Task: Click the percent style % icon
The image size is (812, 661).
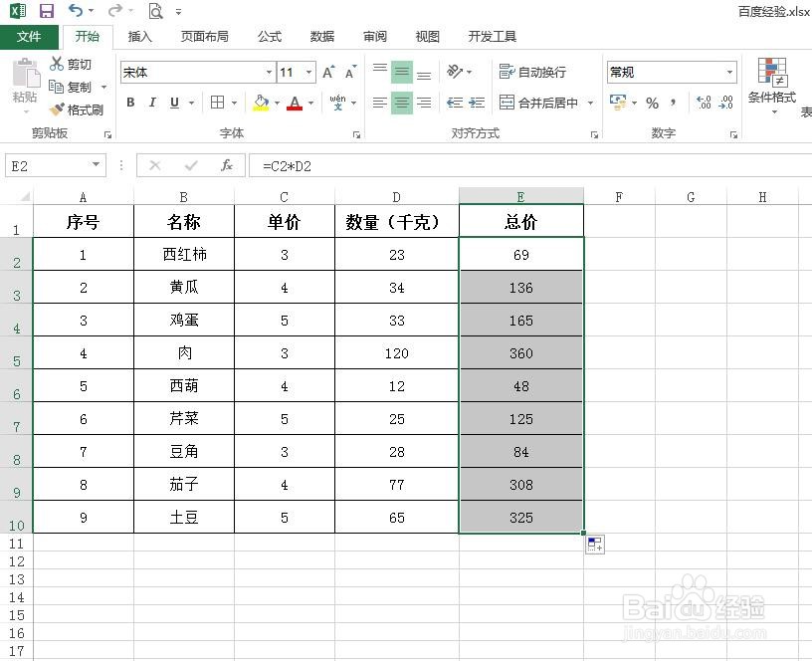Action: coord(653,102)
